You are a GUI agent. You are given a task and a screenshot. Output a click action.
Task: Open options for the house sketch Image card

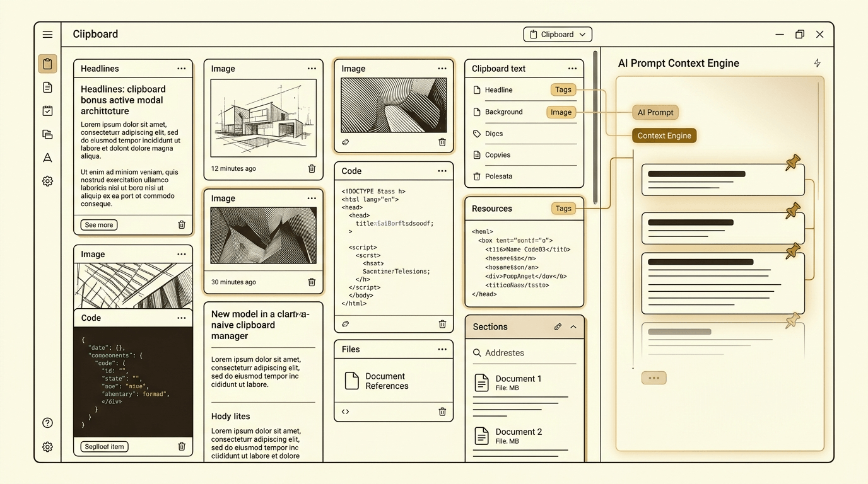click(x=312, y=69)
